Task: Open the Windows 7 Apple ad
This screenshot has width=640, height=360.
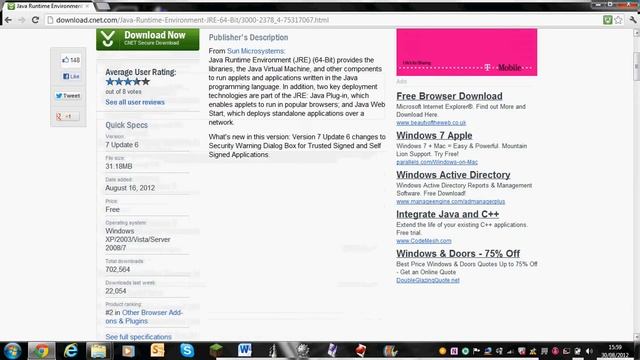Action: coord(434,136)
